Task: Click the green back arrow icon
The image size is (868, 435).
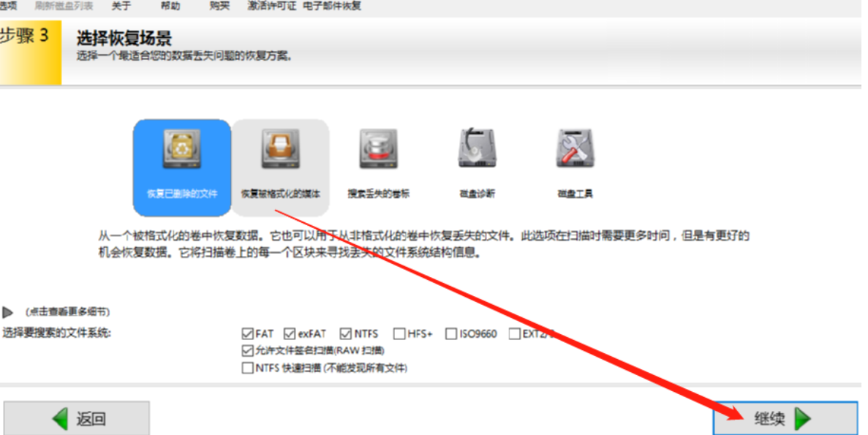Action: click(61, 419)
